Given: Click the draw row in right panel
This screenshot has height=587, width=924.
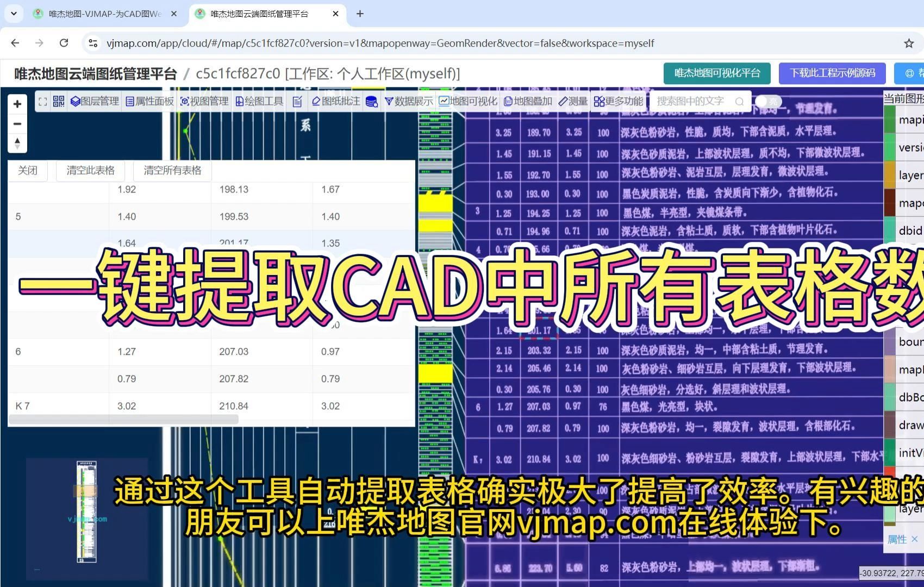Looking at the screenshot, I should point(904,425).
